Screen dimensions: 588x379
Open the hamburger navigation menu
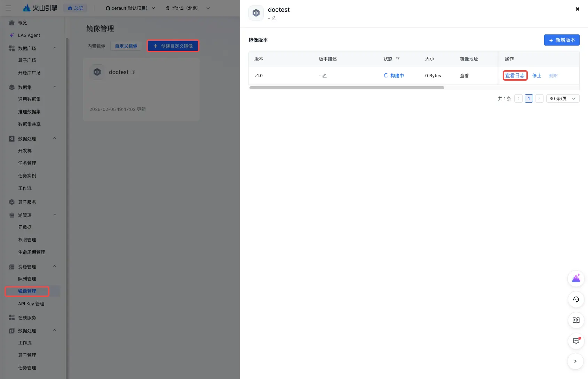(8, 8)
